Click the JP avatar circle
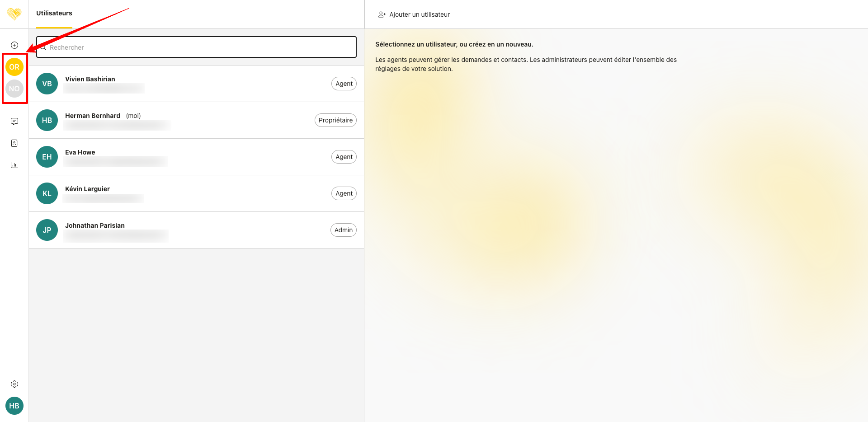Viewport: 868px width, 422px height. (47, 230)
